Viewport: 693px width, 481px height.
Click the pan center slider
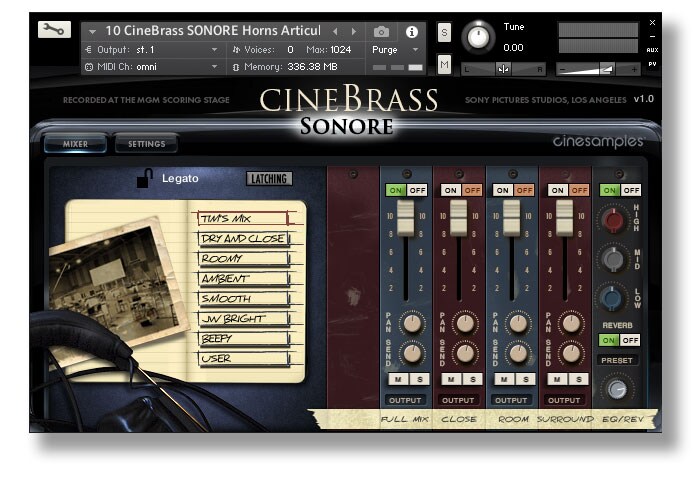click(x=503, y=69)
